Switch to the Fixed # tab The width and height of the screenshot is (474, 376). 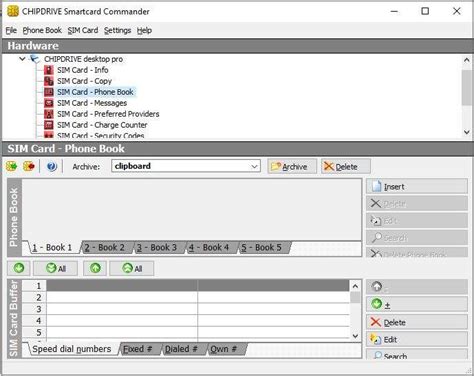[x=138, y=349]
